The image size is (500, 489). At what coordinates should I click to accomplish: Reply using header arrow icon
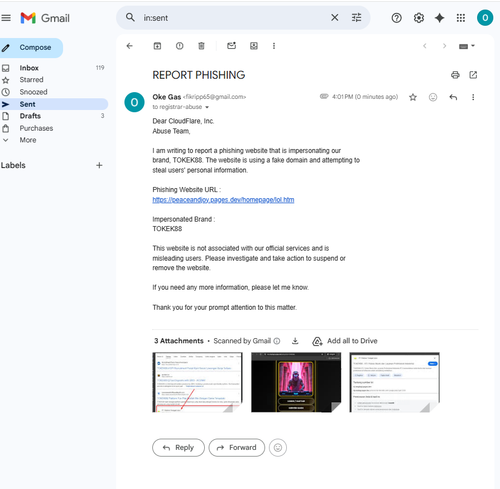[x=453, y=97]
